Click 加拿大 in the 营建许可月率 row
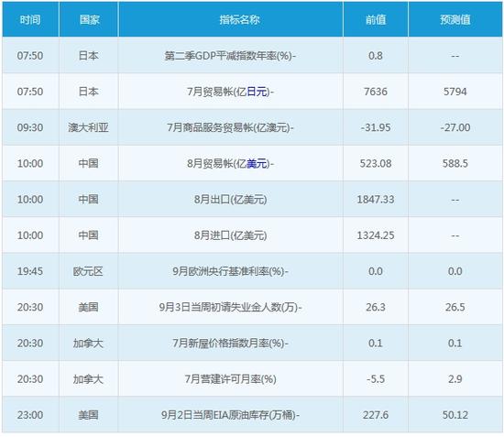 pos(88,379)
